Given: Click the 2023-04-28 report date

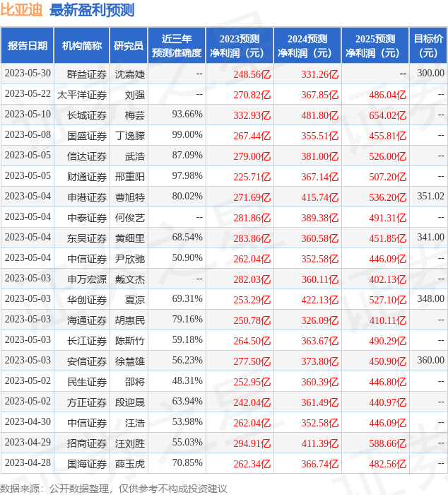Looking at the screenshot, I should click(28, 462).
